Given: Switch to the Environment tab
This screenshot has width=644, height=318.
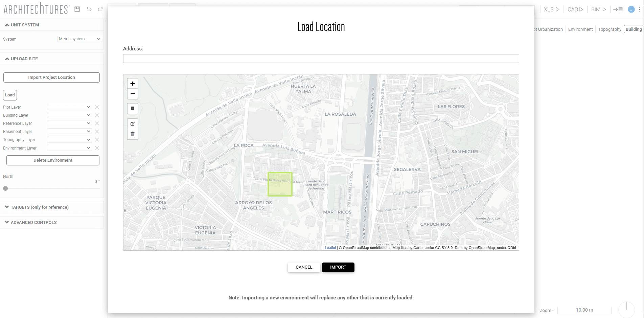Looking at the screenshot, I should click(x=580, y=29).
